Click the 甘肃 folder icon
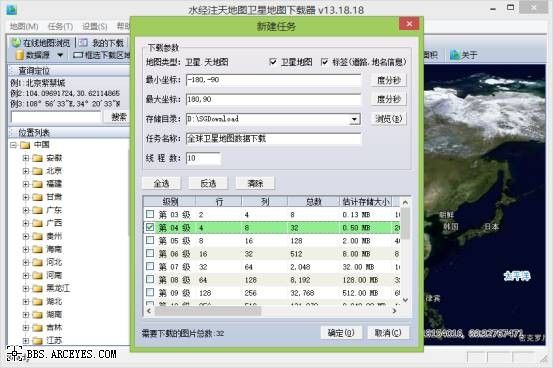The height and width of the screenshot is (368, 553). point(37,197)
